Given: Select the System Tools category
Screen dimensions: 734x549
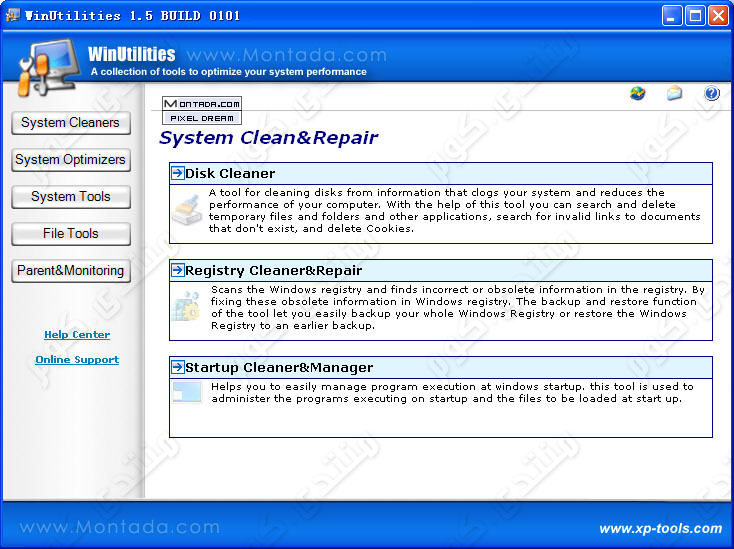Looking at the screenshot, I should (70, 197).
